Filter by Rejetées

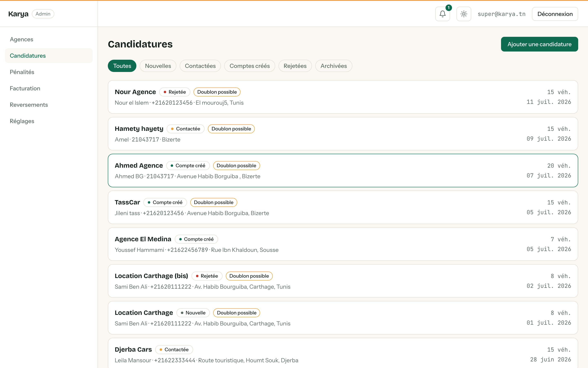295,66
